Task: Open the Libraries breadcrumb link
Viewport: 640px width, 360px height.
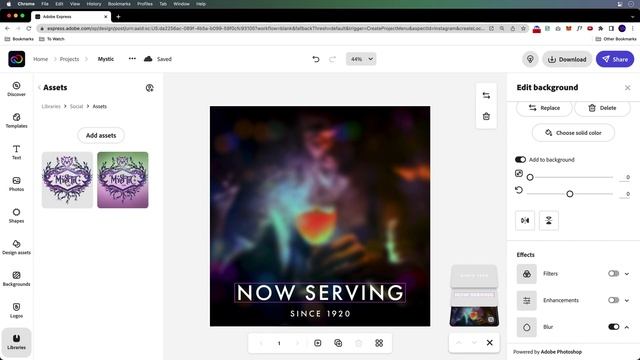Action: coord(51,107)
